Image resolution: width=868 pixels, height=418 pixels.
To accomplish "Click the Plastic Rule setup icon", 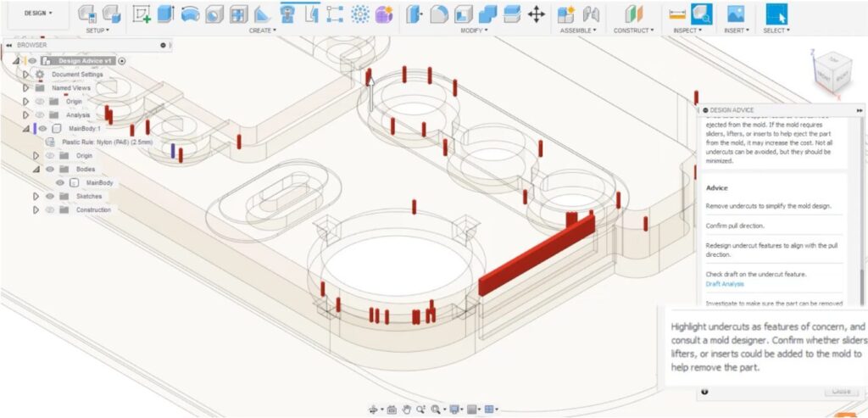I will [87, 14].
